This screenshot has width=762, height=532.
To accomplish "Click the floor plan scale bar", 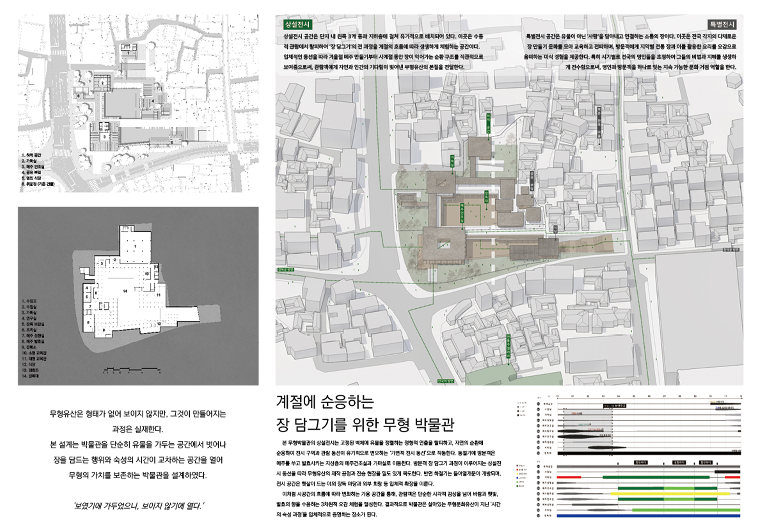I will pos(132,371).
